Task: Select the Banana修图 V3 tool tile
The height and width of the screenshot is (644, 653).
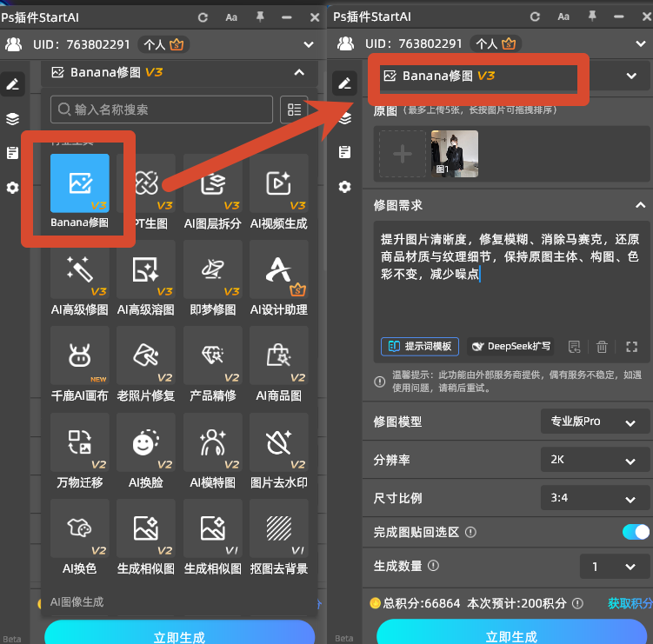Action: click(x=79, y=183)
